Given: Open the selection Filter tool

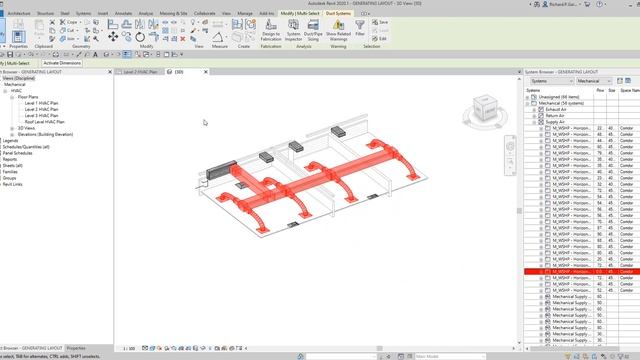Looking at the screenshot, I should [360, 28].
